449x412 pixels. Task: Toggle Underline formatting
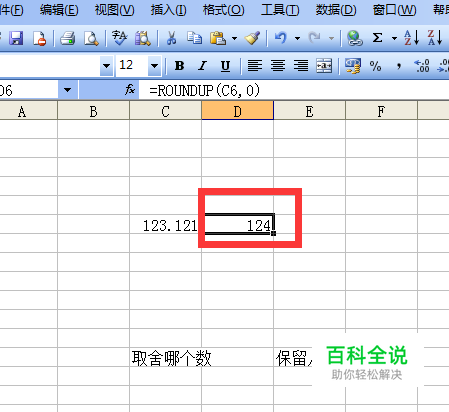225,66
